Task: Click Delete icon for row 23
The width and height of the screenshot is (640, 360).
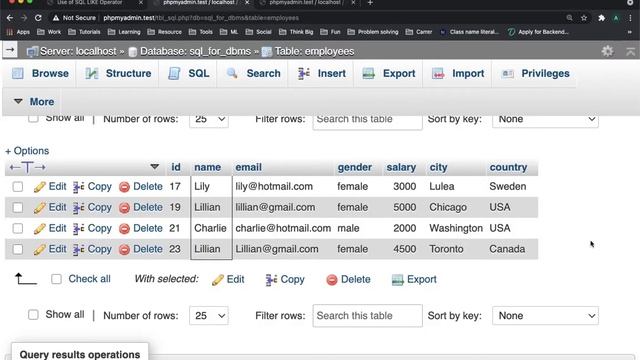Action: [124, 249]
